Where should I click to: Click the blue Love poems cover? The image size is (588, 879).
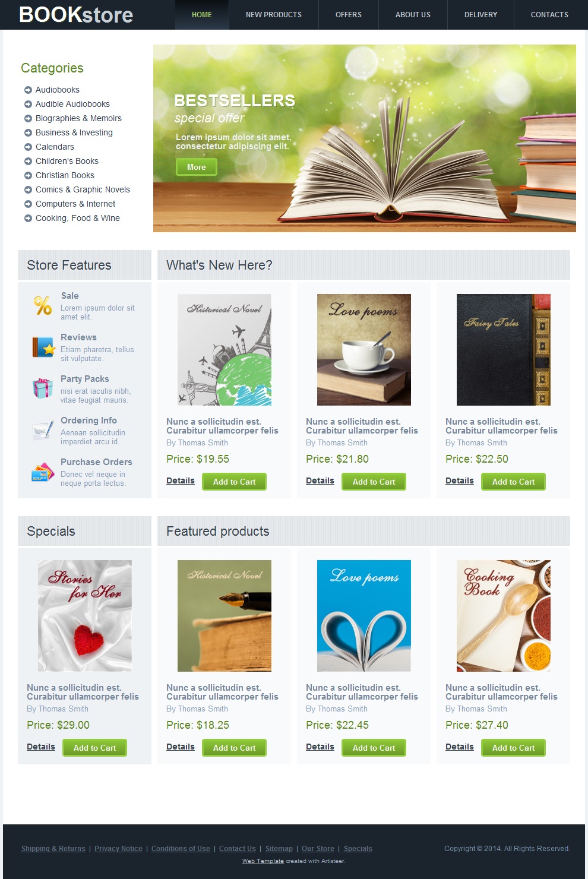click(x=364, y=616)
